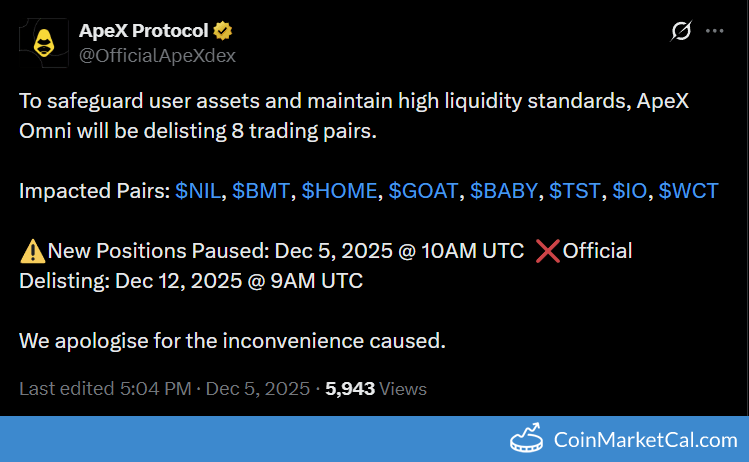Select the $GOAT cashtag
Viewport: 749px width, 462px height.
pos(423,191)
